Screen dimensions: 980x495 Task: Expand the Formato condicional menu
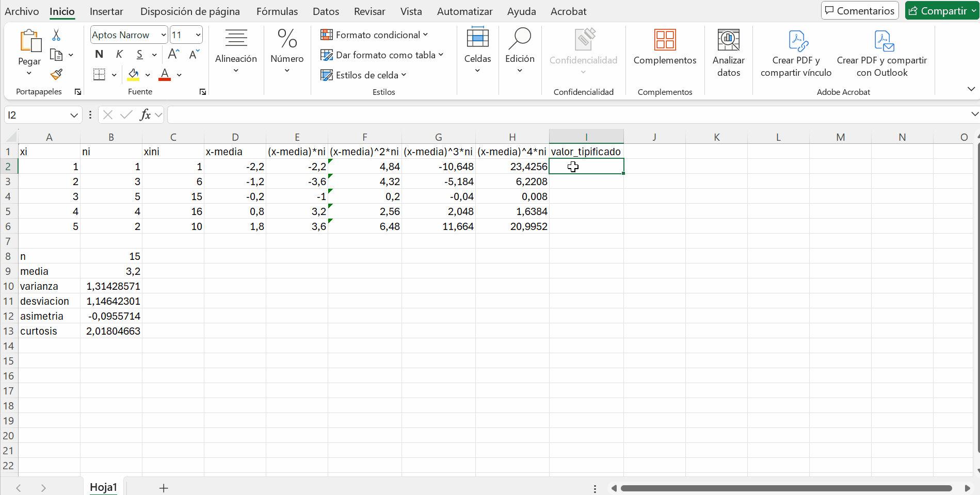374,35
